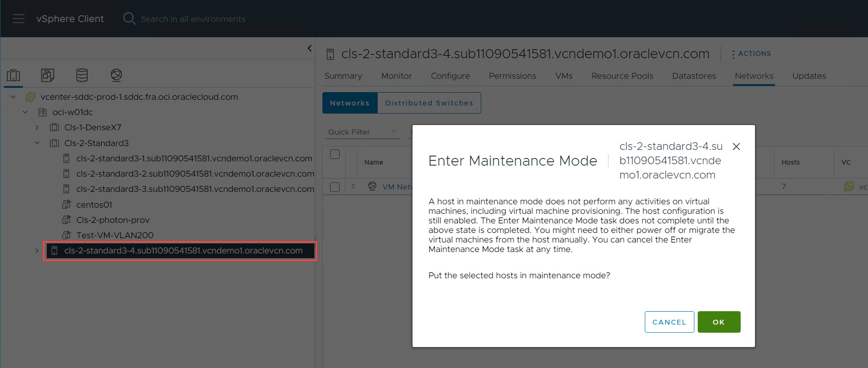Click the Cls-2-Standard3 cluster icon
Viewport: 868px width, 368px height.
(54, 143)
